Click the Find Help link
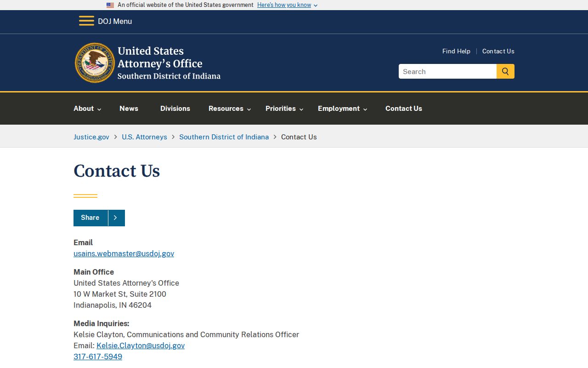The image size is (588, 368). (456, 51)
